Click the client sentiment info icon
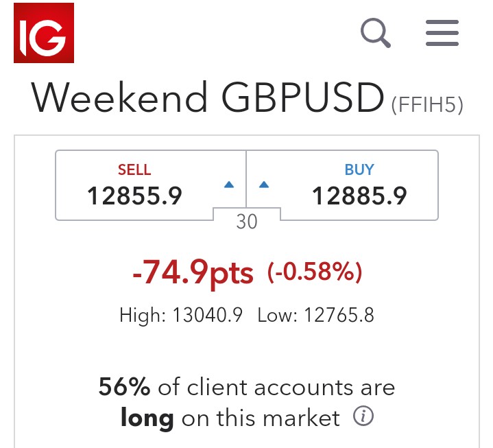The height and width of the screenshot is (448, 493). click(x=363, y=416)
